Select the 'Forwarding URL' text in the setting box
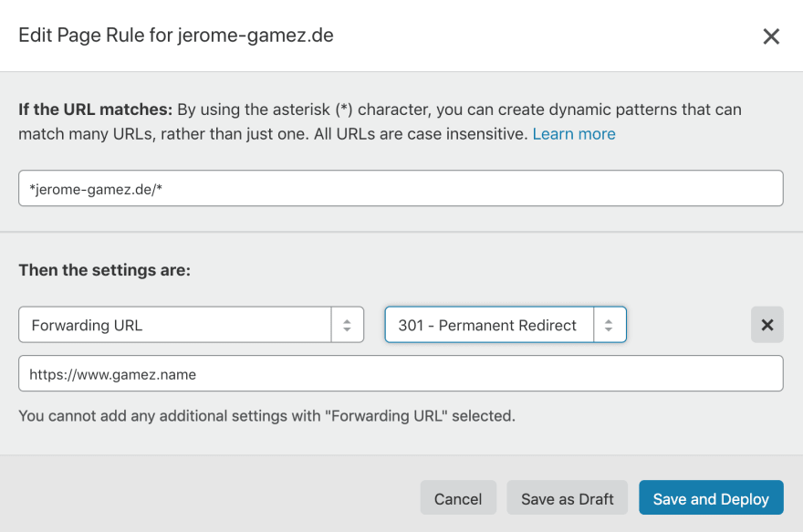Image resolution: width=803 pixels, height=532 pixels. [x=87, y=325]
